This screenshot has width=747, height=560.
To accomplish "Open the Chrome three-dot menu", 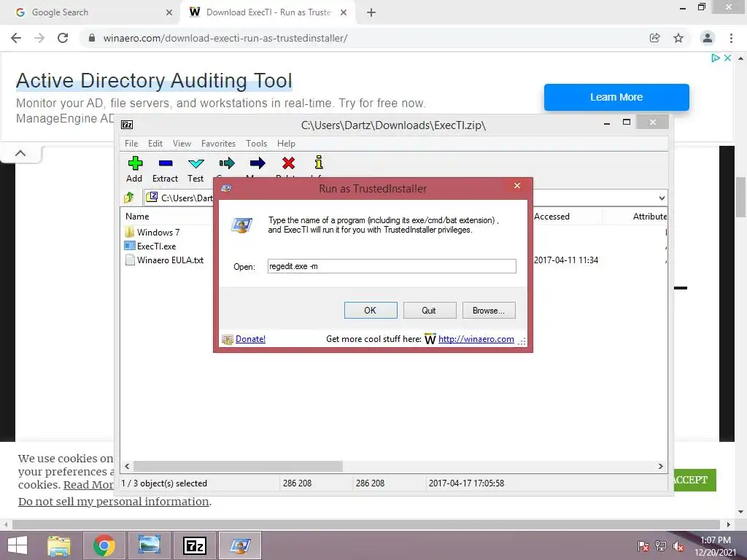I will click(x=731, y=38).
